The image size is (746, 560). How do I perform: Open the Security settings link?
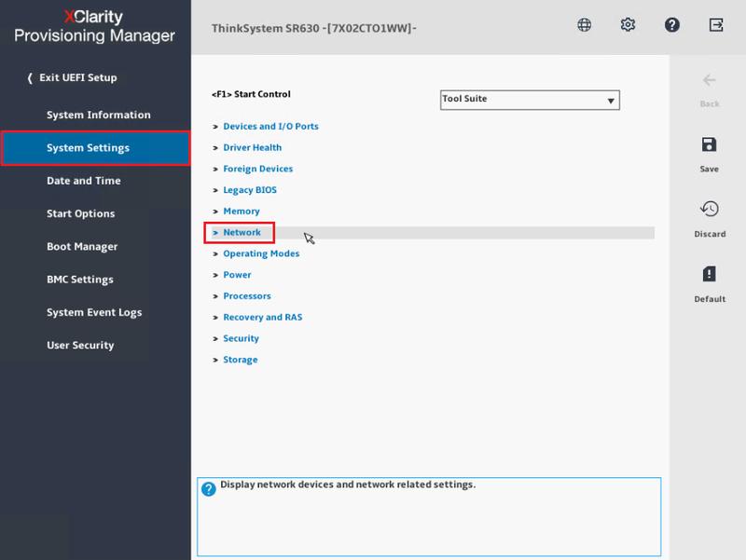pos(241,338)
